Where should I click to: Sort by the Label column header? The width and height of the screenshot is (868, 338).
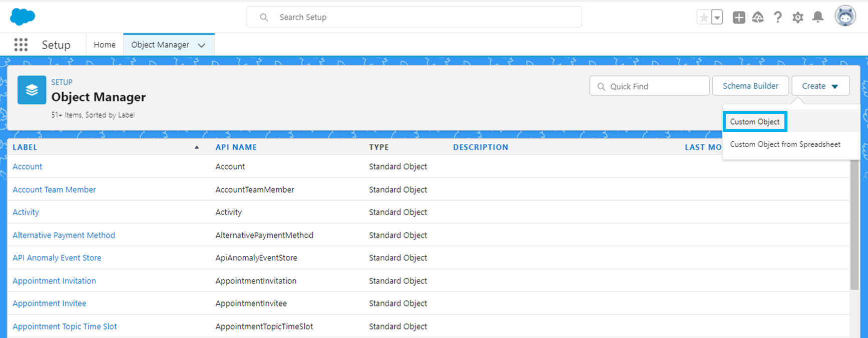click(25, 147)
